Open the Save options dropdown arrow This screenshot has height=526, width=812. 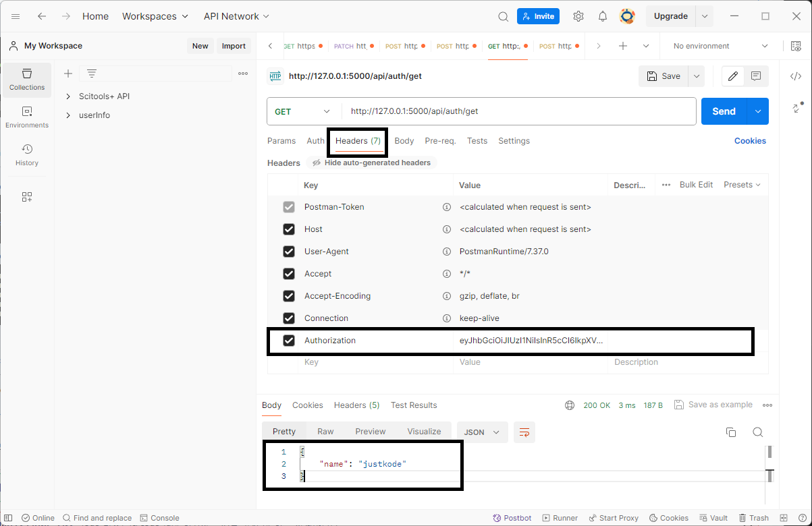point(696,76)
